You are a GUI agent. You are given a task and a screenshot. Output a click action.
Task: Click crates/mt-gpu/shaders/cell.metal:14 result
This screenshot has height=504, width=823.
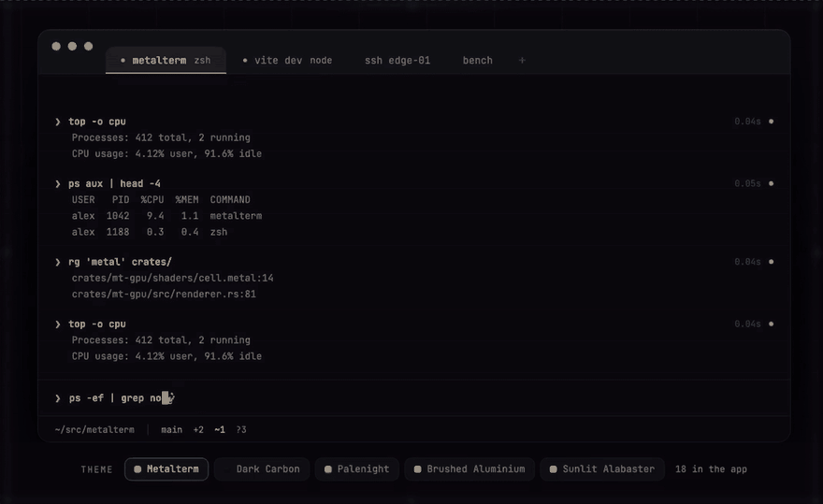tap(173, 279)
